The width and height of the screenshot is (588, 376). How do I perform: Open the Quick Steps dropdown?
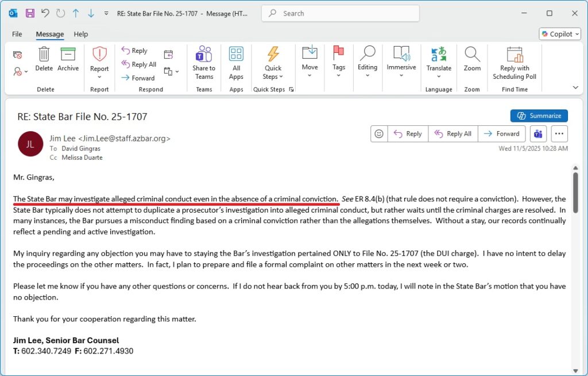273,76
